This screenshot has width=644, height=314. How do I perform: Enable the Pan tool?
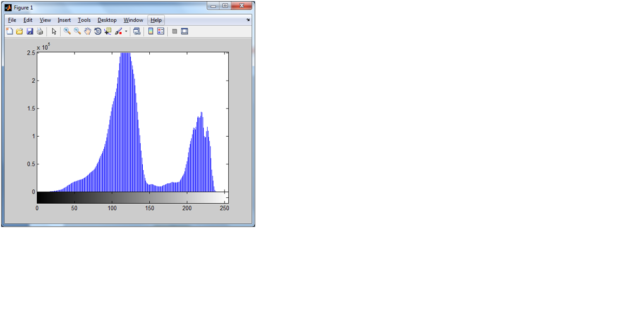[87, 31]
